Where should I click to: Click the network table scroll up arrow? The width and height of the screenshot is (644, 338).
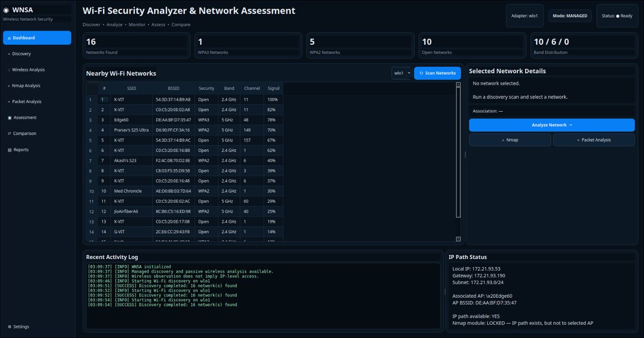click(x=458, y=85)
